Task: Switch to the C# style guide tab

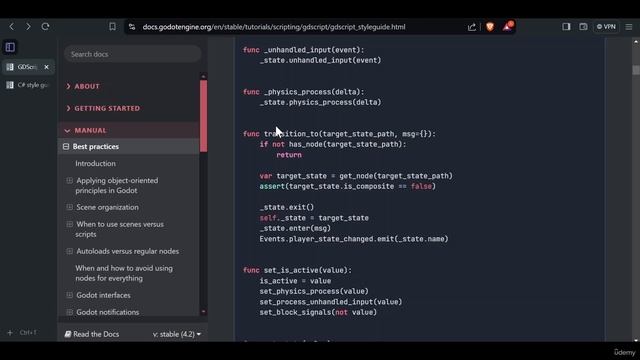Action: [28, 85]
